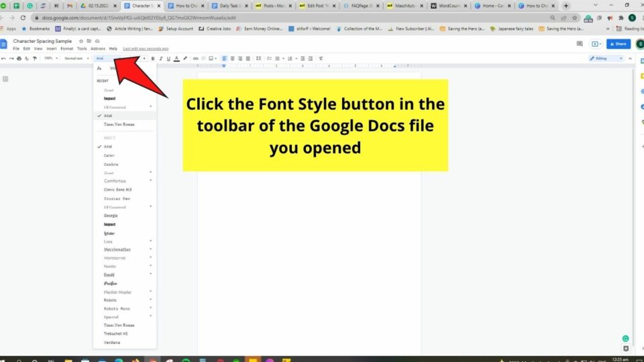Underline text with the U icon
This screenshot has height=362, width=644.
click(168, 59)
